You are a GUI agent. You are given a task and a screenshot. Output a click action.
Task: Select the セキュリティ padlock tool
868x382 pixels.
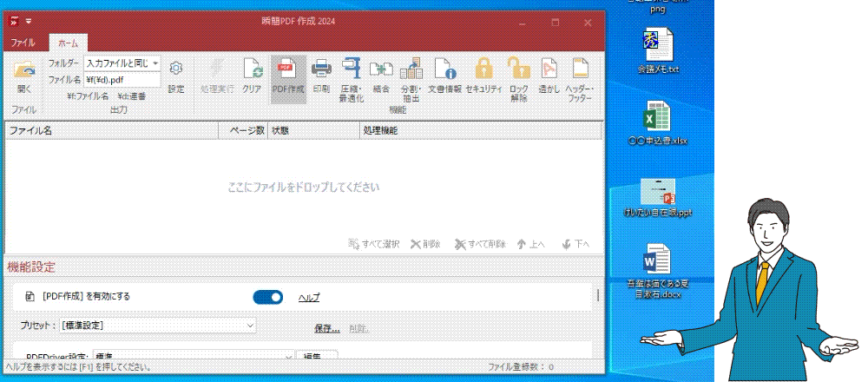[x=483, y=76]
